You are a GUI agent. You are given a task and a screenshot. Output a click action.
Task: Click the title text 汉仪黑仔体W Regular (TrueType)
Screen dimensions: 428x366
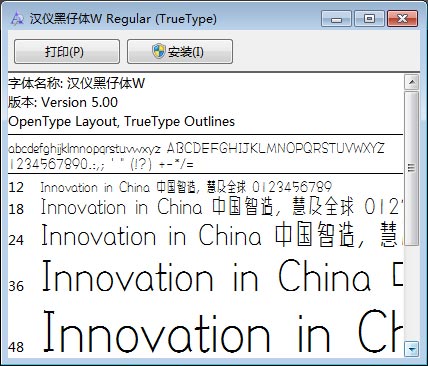(x=123, y=19)
